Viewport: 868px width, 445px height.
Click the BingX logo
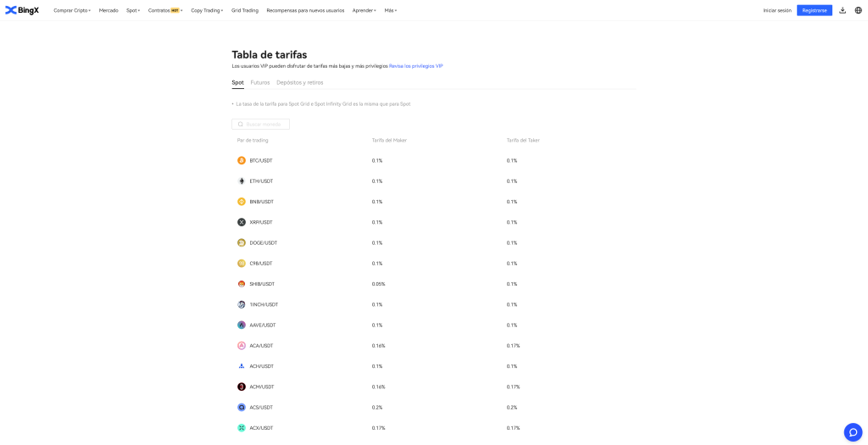(x=22, y=10)
